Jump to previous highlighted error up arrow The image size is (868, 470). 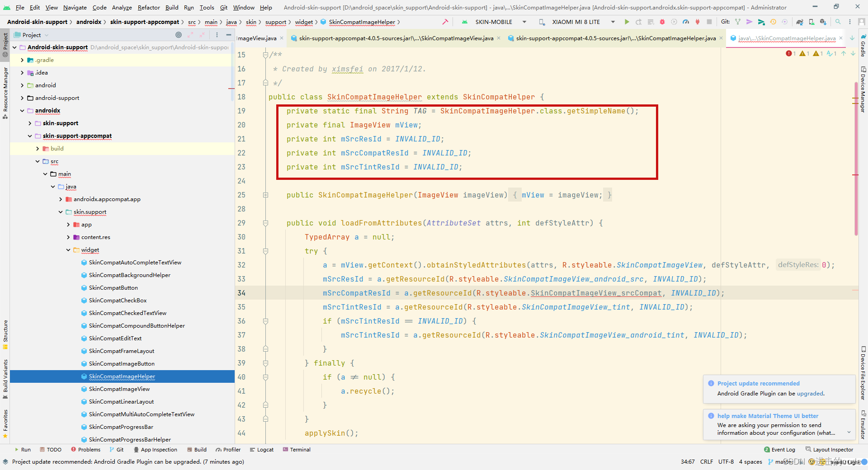coord(844,53)
